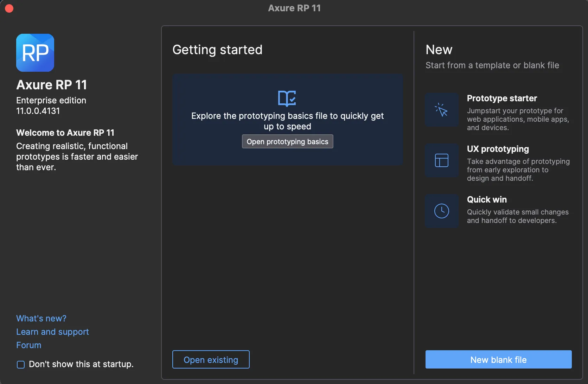Click 'Jumpstart your prototype' description
Viewport: 588px width, 384px height.
(518, 119)
